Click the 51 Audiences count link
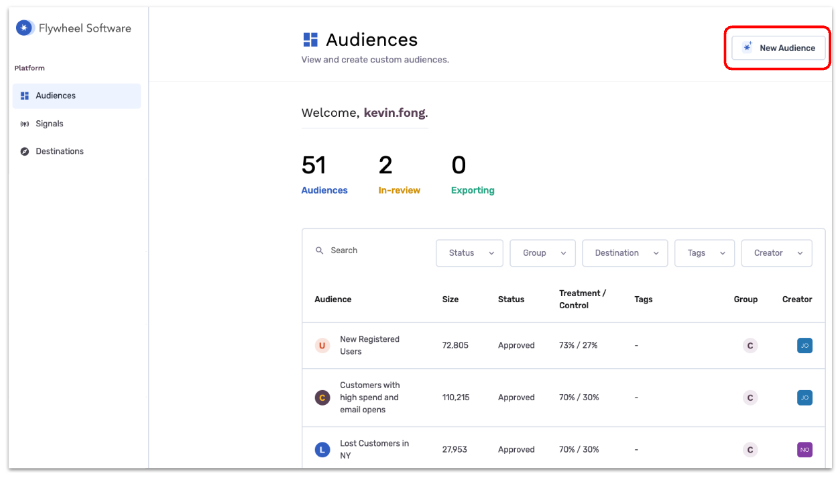The height and width of the screenshot is (478, 838). point(324,190)
